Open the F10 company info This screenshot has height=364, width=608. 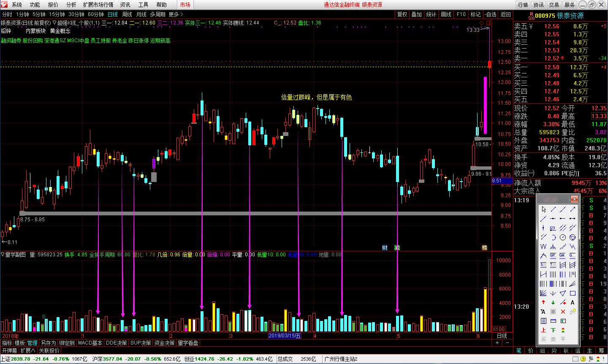pos(461,14)
